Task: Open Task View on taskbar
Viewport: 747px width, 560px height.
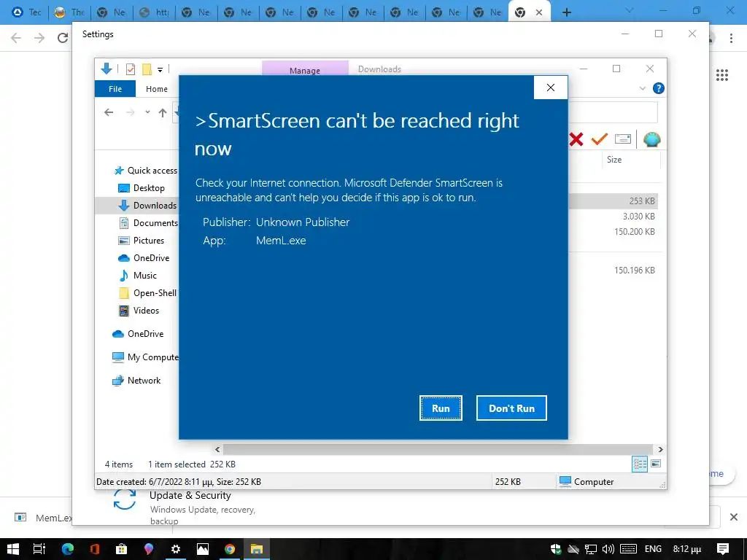Action: (x=39, y=549)
